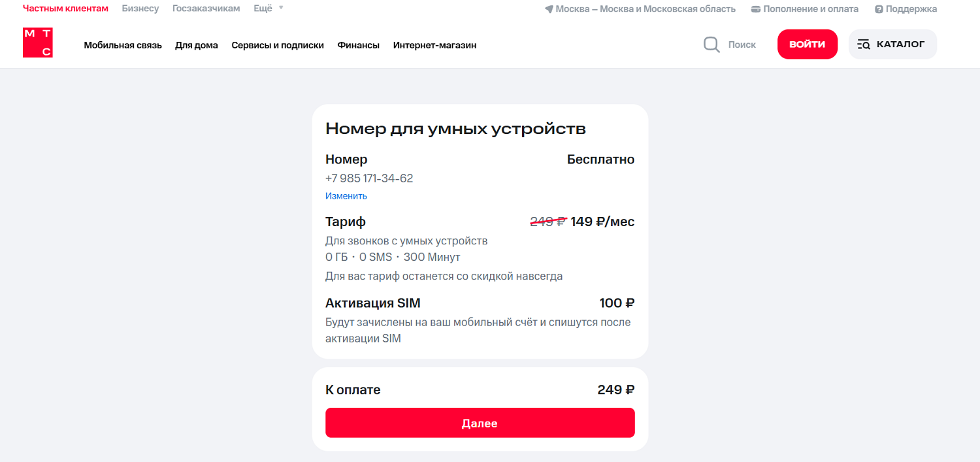Open the Финансы menu item
The width and height of the screenshot is (980, 462).
coord(358,45)
